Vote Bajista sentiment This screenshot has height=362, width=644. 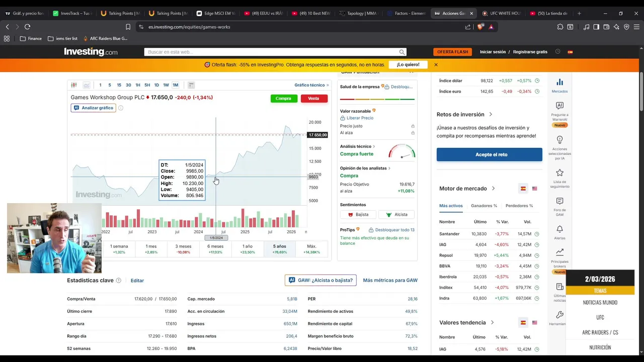358,215
